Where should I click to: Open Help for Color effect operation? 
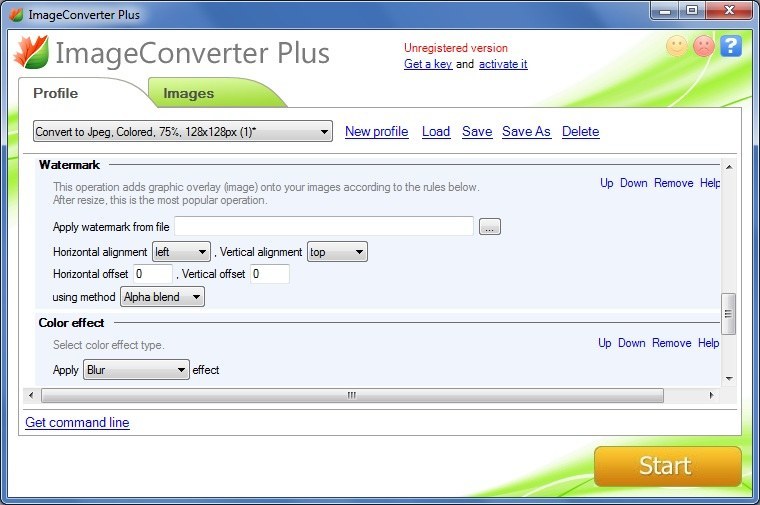[x=709, y=343]
